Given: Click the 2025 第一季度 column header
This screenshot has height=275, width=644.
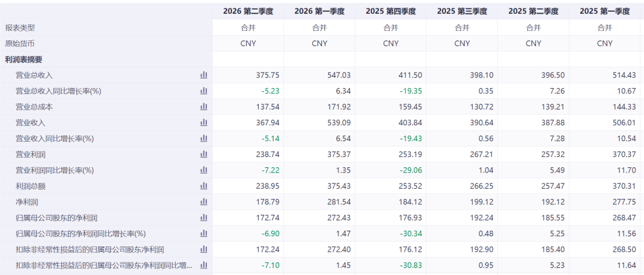Looking at the screenshot, I should click(605, 11).
